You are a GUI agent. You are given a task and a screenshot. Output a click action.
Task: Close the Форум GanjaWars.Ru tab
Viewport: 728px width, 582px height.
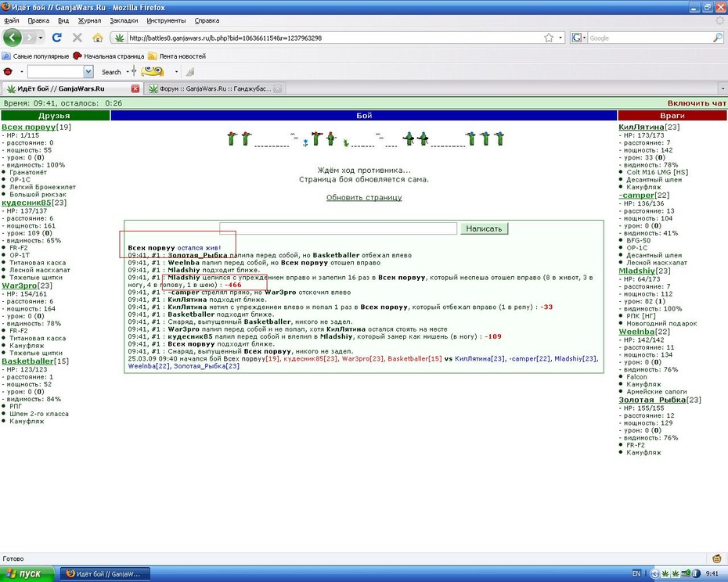[x=278, y=88]
